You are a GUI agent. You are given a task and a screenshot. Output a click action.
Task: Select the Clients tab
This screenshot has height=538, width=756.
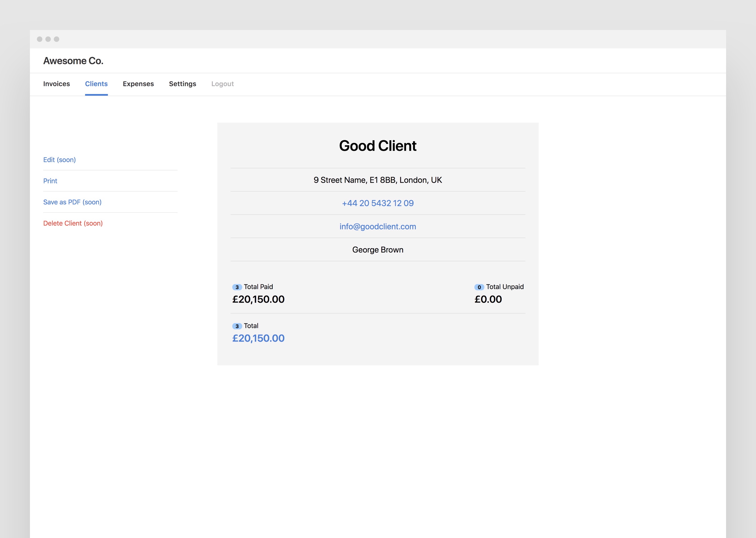coord(96,84)
